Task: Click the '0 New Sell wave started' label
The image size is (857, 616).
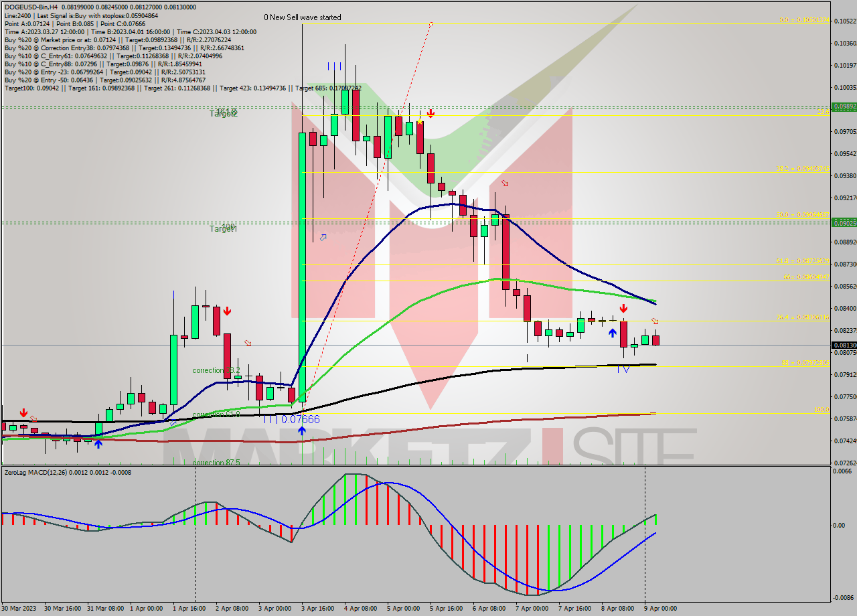Action: click(x=303, y=17)
